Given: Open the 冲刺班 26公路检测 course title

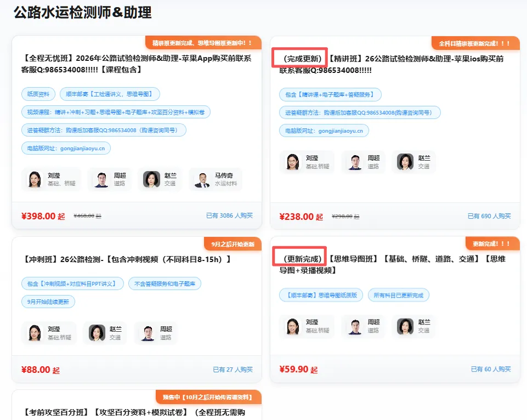Looking at the screenshot, I should pos(126,259).
